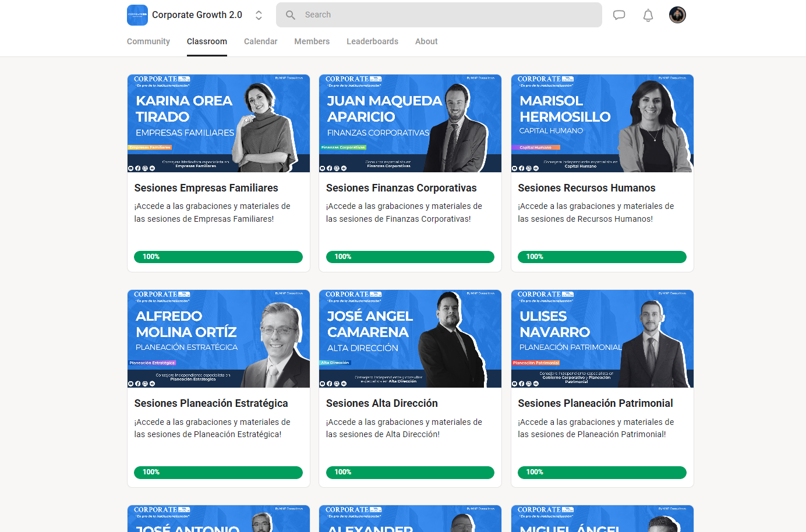Click the Empresas Familiares description text
The height and width of the screenshot is (532, 806).
click(x=212, y=212)
